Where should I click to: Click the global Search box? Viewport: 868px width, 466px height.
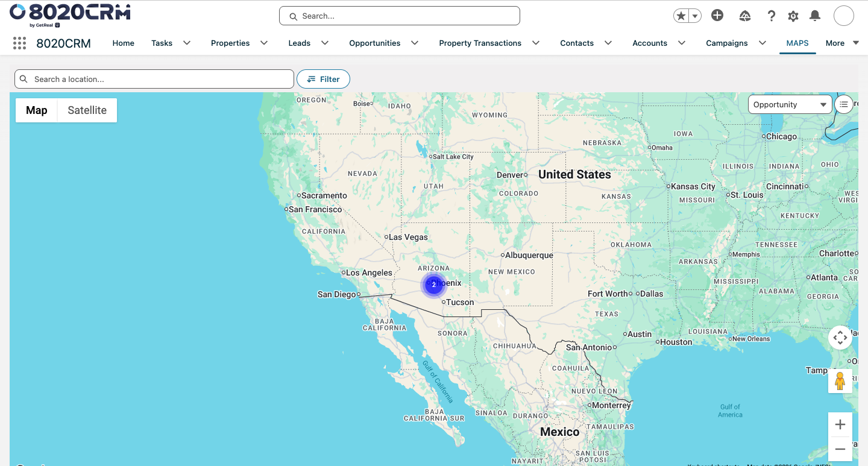coord(400,16)
